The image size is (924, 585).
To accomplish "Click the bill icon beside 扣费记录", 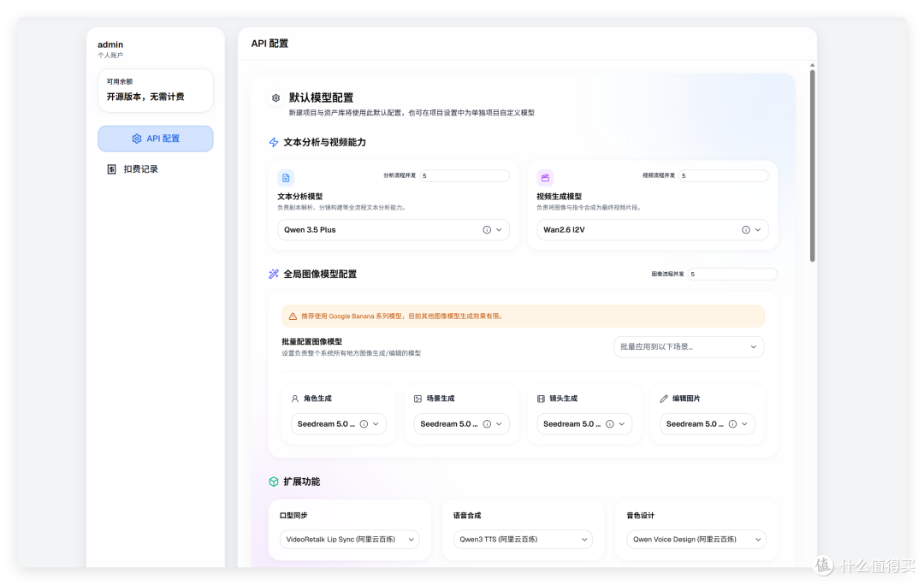I will (111, 169).
